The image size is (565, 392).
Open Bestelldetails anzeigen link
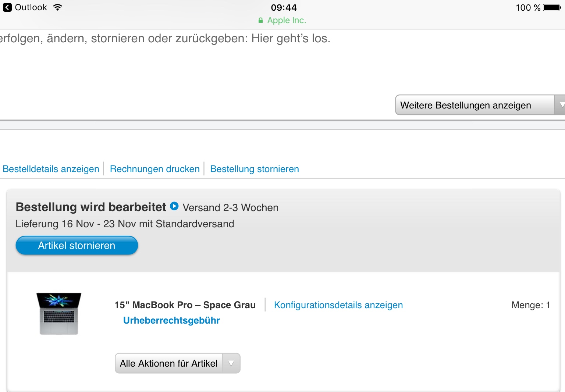51,169
